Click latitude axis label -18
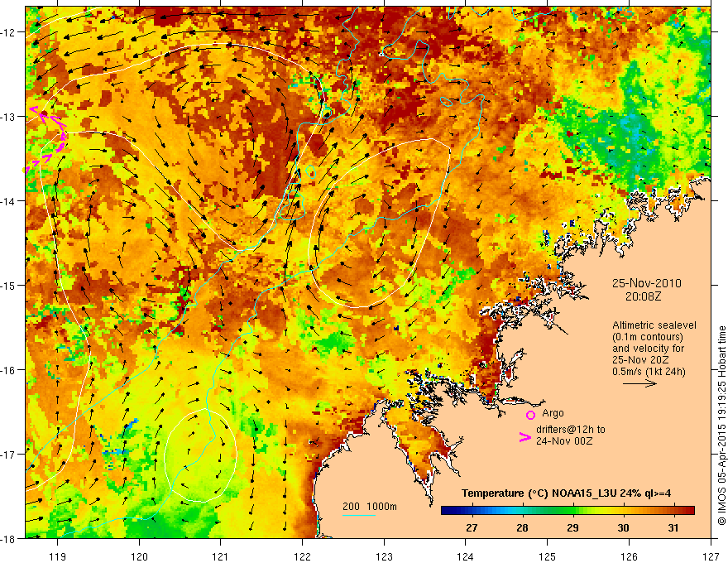Image resolution: width=728 pixels, height=563 pixels. [9, 538]
